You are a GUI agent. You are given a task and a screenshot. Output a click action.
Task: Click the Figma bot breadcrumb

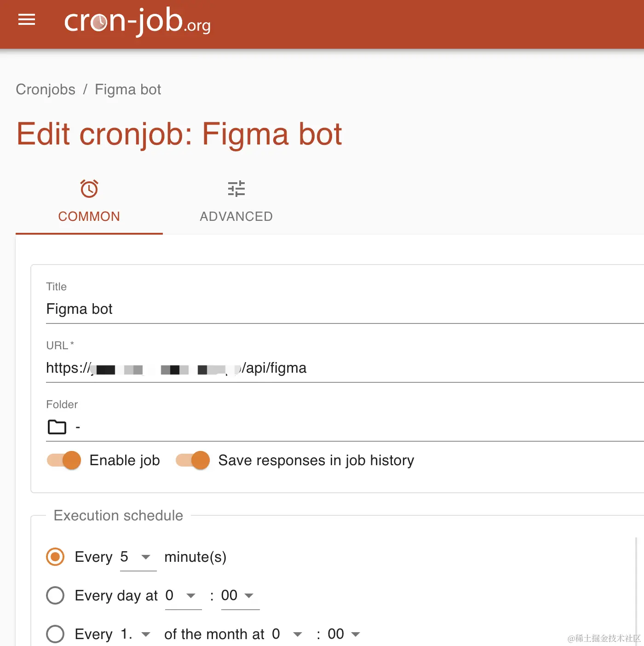pyautogui.click(x=128, y=89)
